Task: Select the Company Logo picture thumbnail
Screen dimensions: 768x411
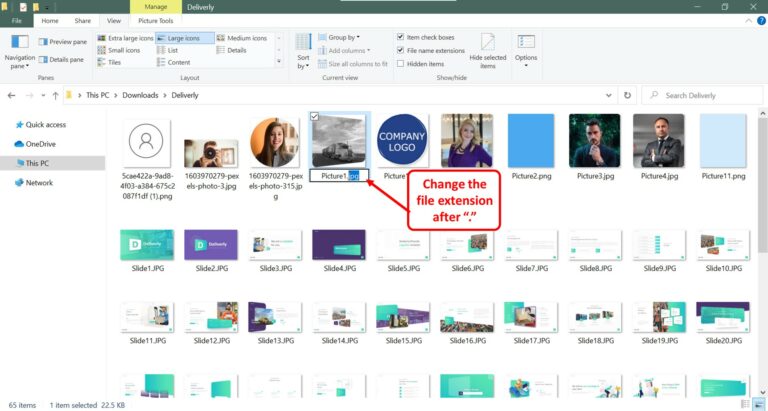Action: click(x=402, y=141)
